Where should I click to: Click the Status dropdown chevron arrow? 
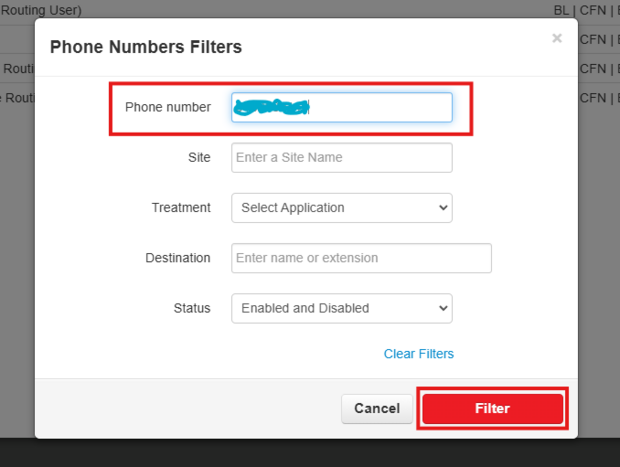[443, 308]
